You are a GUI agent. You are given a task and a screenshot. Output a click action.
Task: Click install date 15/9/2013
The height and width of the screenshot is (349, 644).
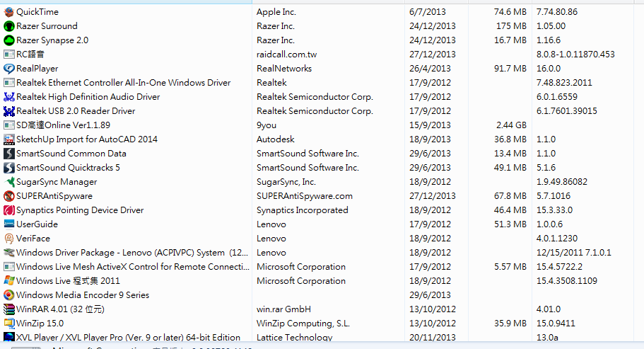tap(430, 125)
